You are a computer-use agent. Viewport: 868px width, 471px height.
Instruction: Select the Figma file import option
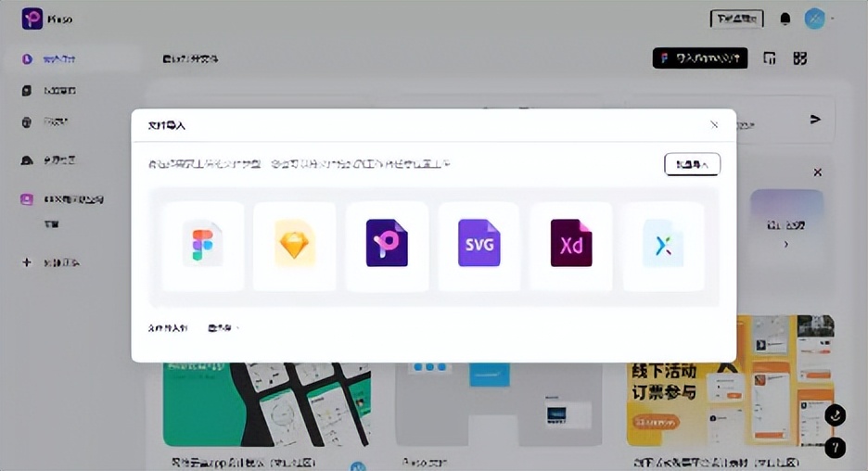(202, 246)
